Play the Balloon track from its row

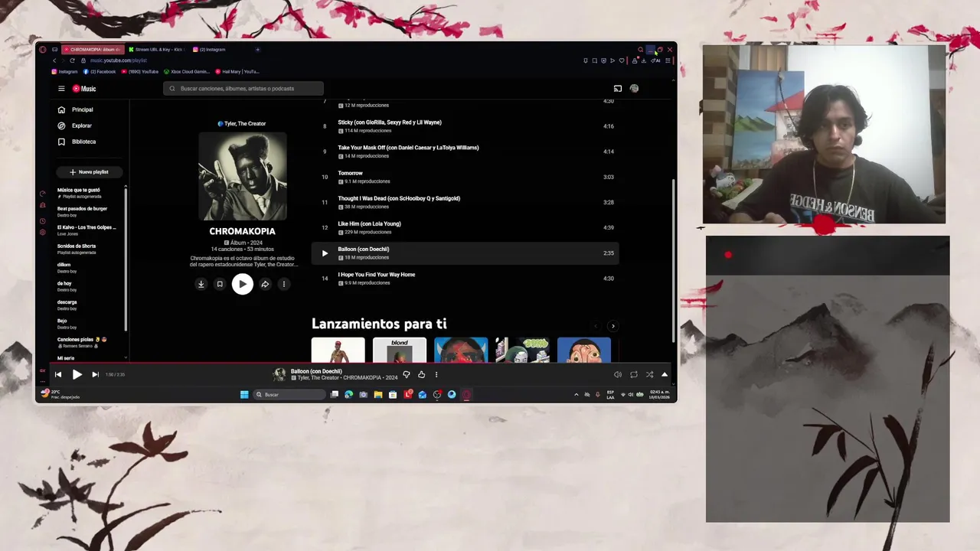pos(325,253)
